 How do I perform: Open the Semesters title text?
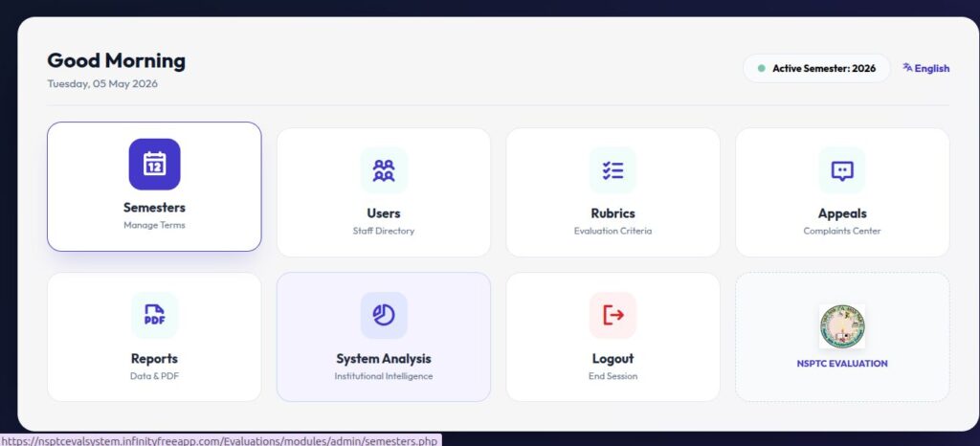coord(154,208)
